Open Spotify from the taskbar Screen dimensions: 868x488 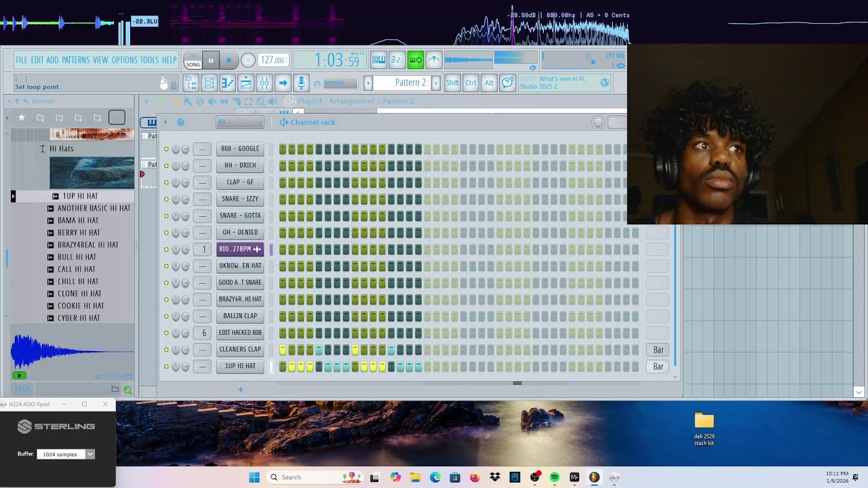pyautogui.click(x=555, y=477)
